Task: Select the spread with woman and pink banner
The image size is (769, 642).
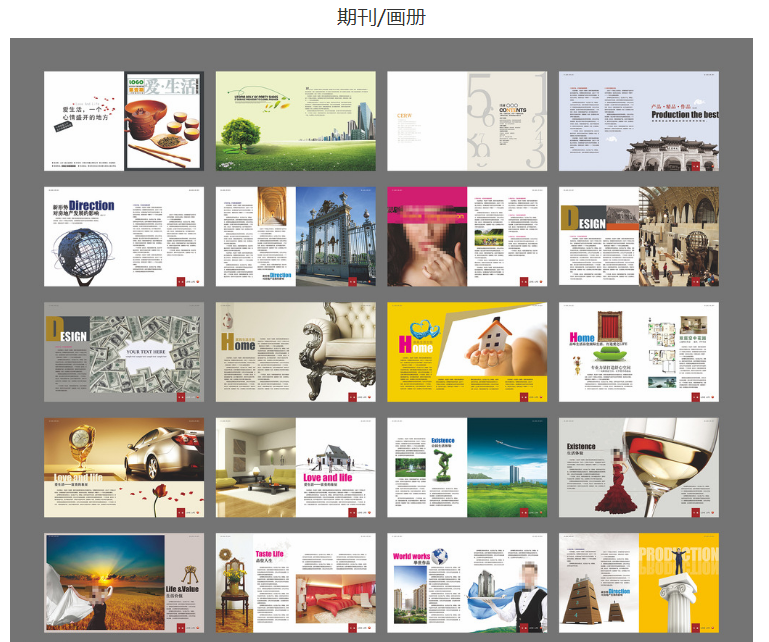Action: pyautogui.click(x=467, y=236)
